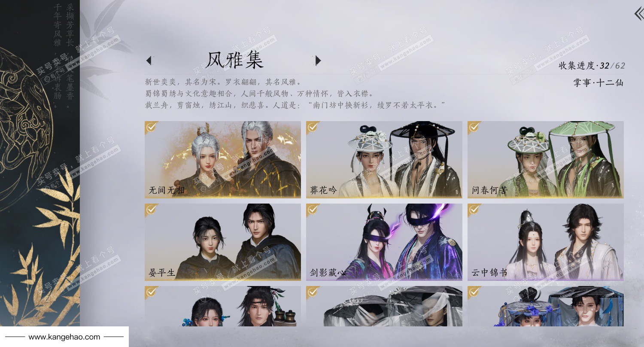
Task: Select the 云中锦书 outfit card
Action: coord(546,242)
